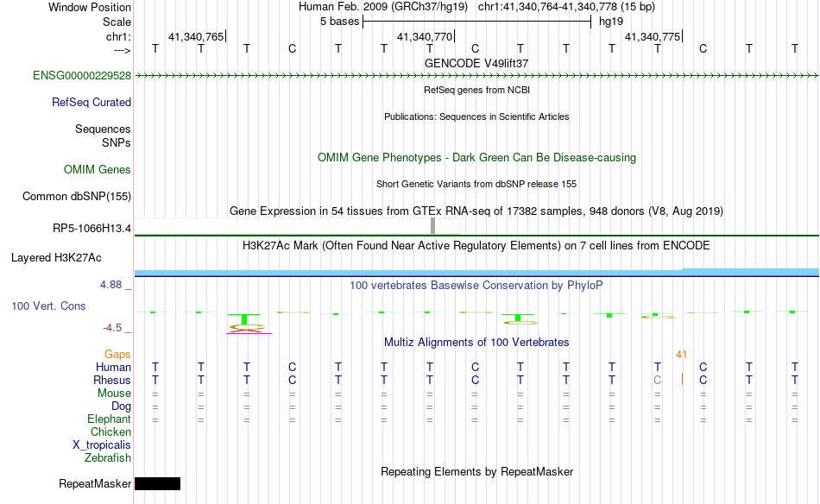The width and height of the screenshot is (820, 504).
Task: Select the 100 Vert. Cons label
Action: pyautogui.click(x=48, y=306)
